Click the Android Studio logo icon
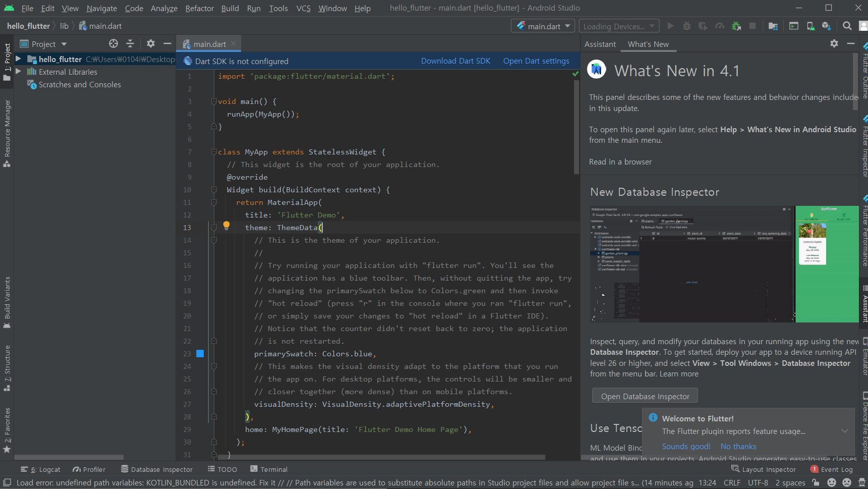Viewport: 868px width, 489px height. click(x=9, y=8)
